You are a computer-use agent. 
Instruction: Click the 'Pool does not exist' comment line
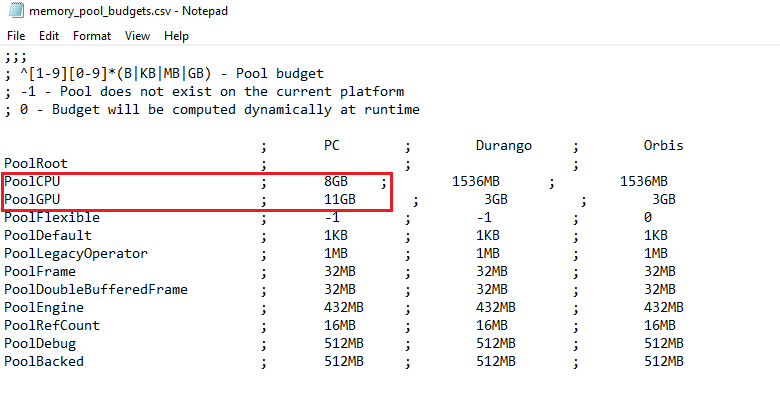click(204, 92)
